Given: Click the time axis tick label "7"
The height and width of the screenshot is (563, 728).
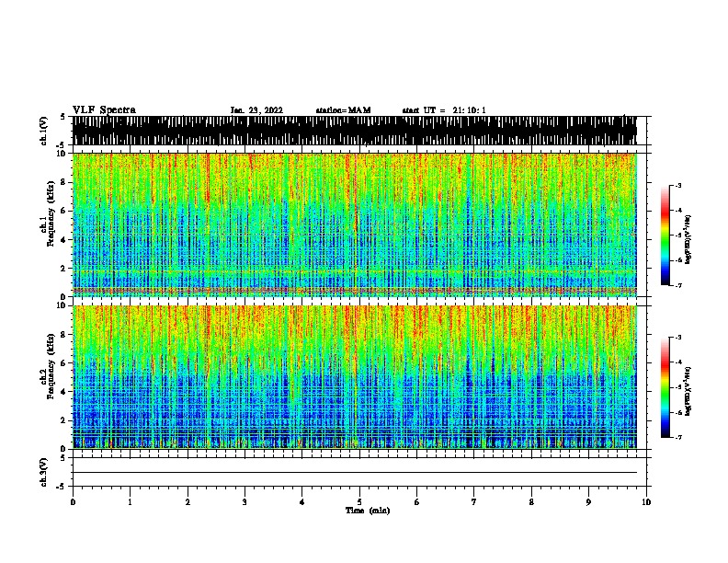Looking at the screenshot, I should tap(474, 502).
